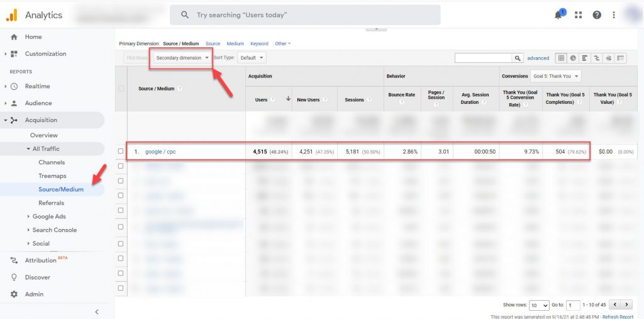Expand the Google Ads section
Image resolution: width=644 pixels, height=319 pixels.
49,216
